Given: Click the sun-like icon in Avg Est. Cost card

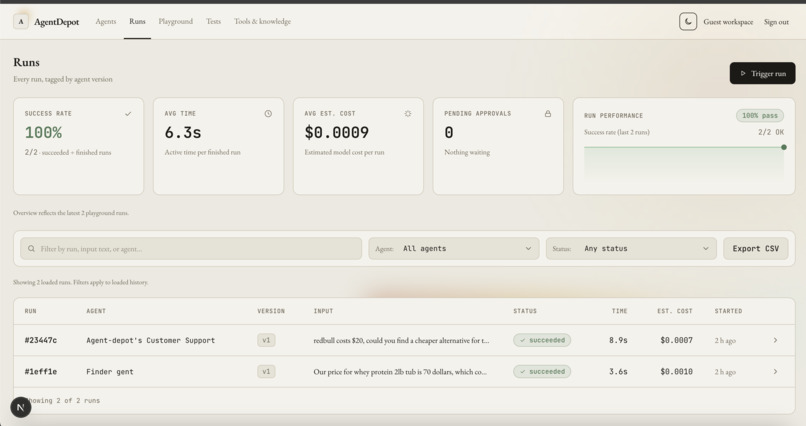Looking at the screenshot, I should click(408, 114).
